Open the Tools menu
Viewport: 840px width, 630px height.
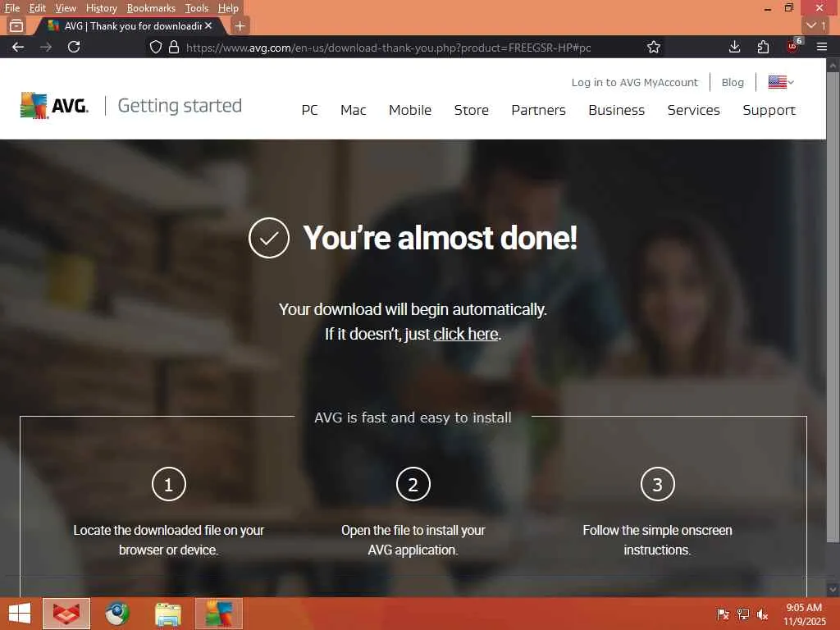[x=197, y=8]
